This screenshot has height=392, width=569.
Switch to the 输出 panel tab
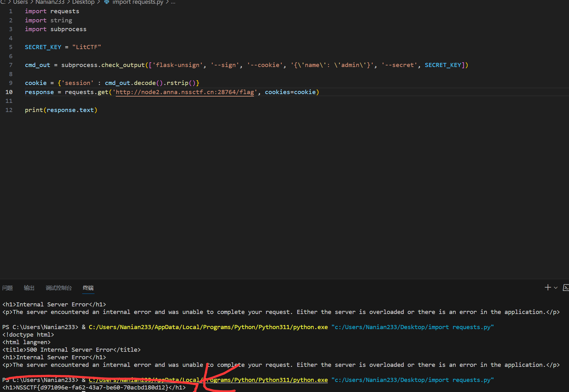pos(29,288)
